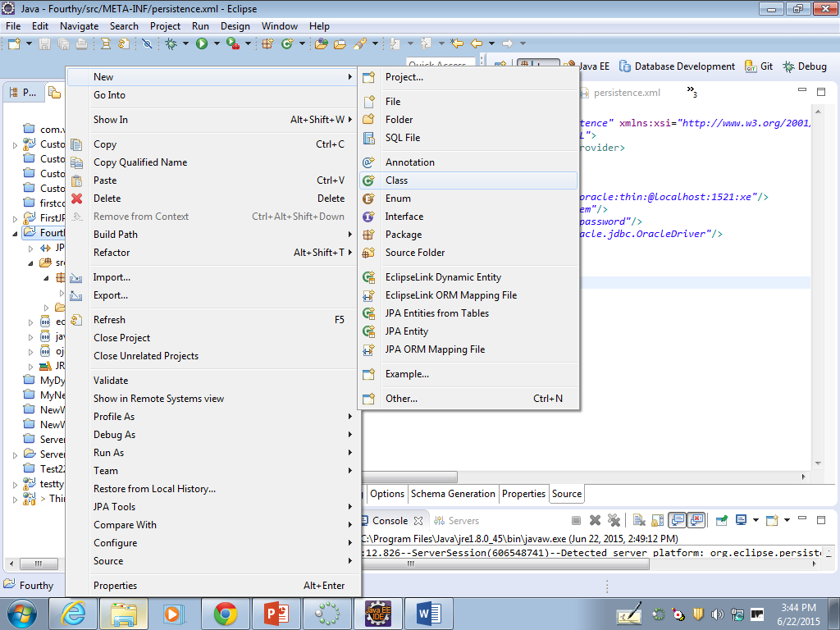
Task: Choose JPA Entity from New submenu
Action: click(406, 331)
